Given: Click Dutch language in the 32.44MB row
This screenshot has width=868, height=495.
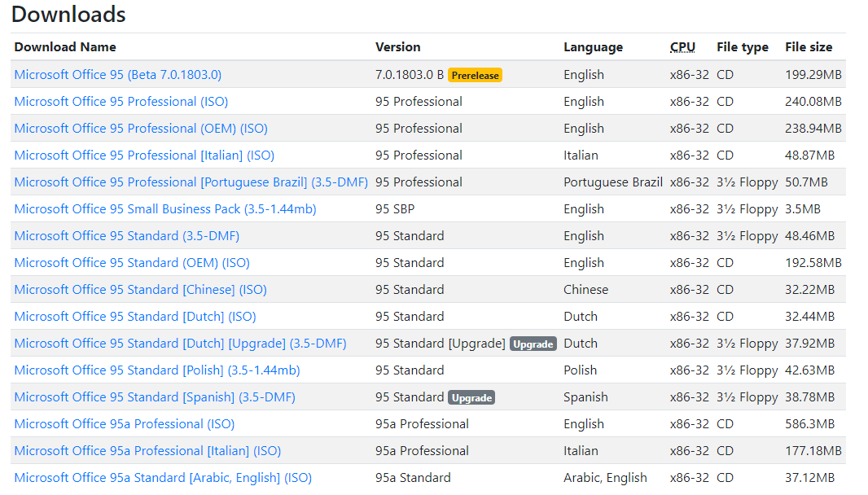Looking at the screenshot, I should pos(581,317).
